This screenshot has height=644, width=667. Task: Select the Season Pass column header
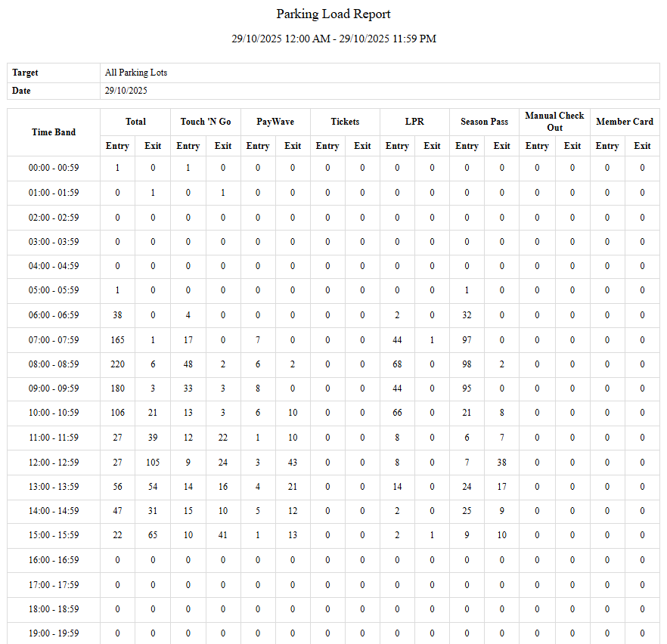point(484,122)
